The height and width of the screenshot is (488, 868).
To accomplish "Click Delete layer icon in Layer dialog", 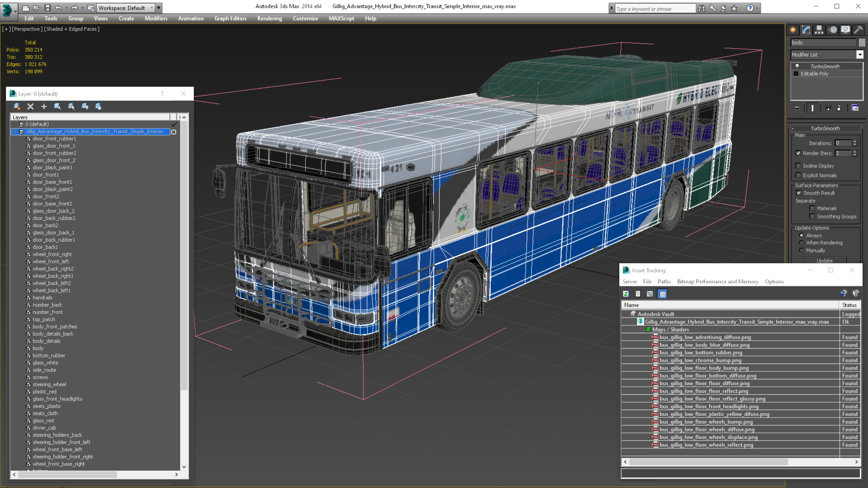I will pyautogui.click(x=30, y=106).
